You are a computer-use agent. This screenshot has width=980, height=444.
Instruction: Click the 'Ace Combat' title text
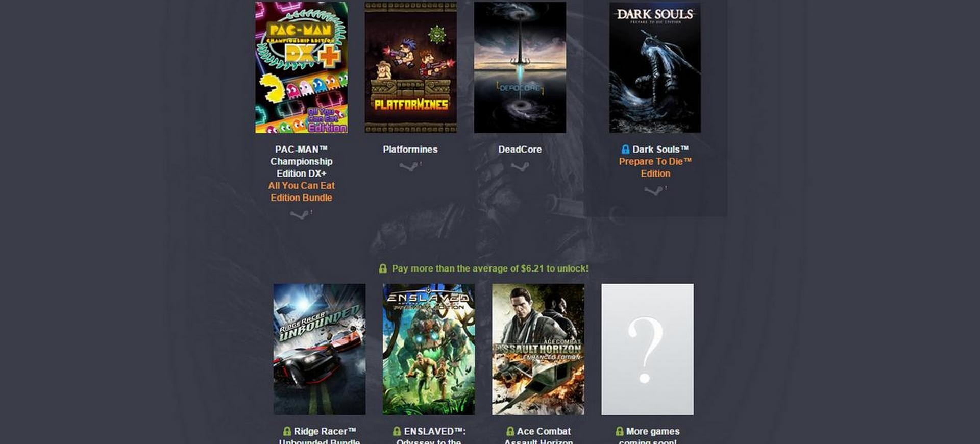(544, 431)
